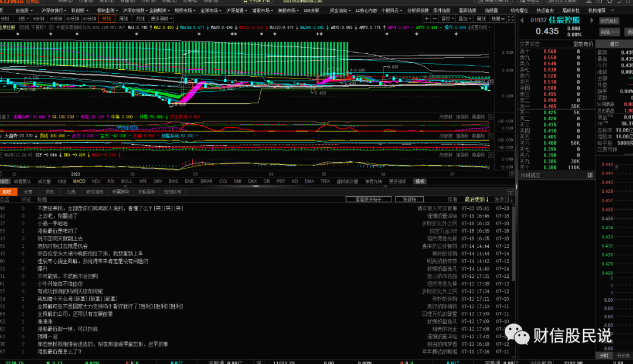Close the first indicator sub-panel
The width and height of the screenshot is (633, 364).
491,117
